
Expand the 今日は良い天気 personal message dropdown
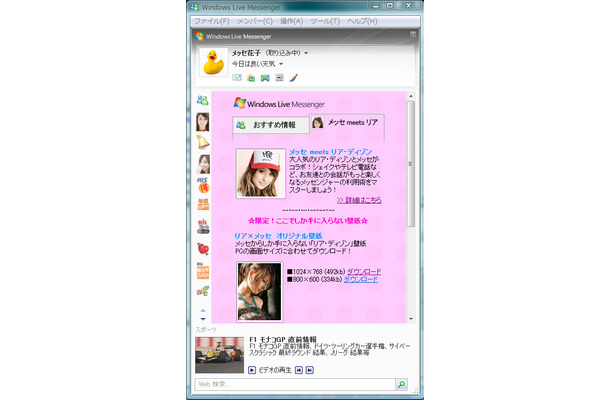tap(281, 64)
